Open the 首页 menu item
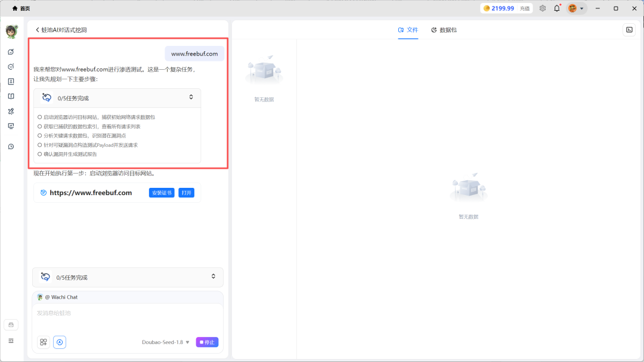 pos(19,8)
